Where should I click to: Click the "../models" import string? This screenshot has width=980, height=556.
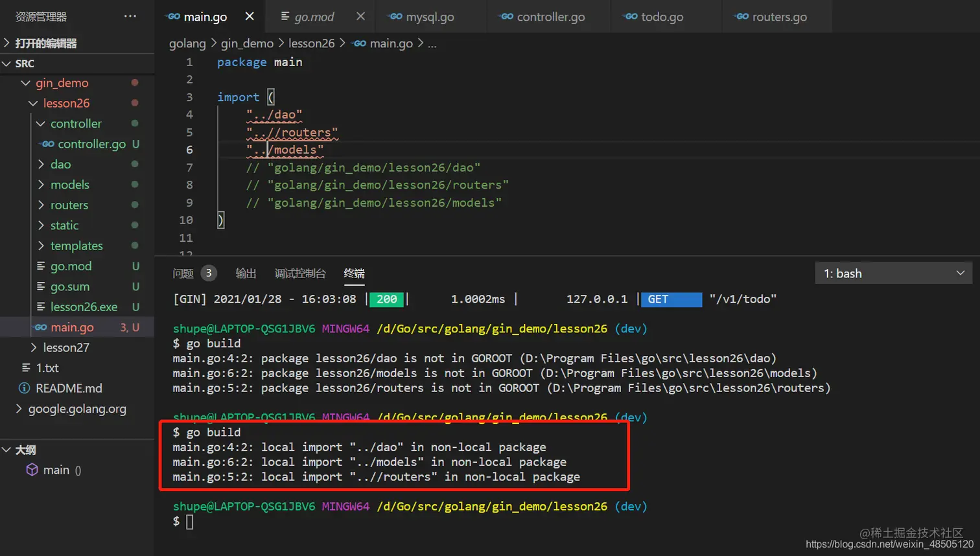tap(285, 150)
